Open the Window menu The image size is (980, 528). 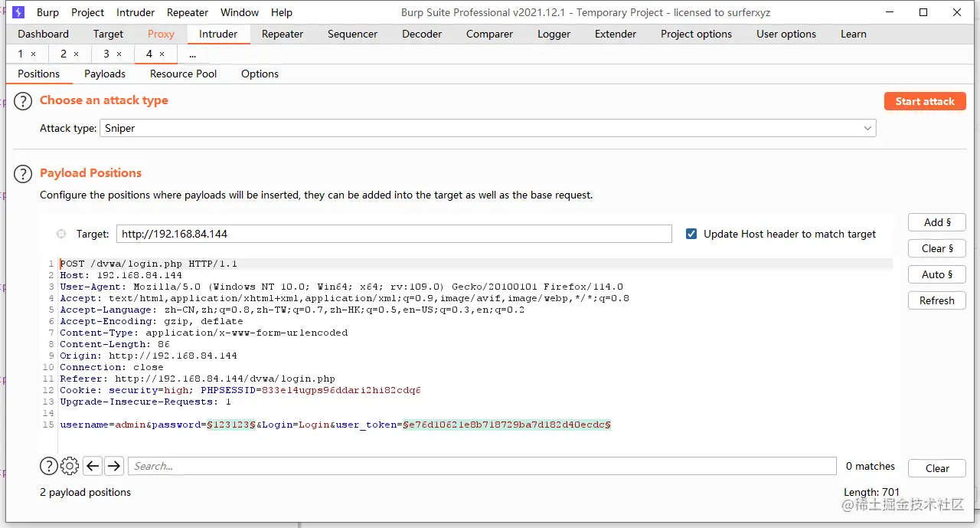coord(240,12)
